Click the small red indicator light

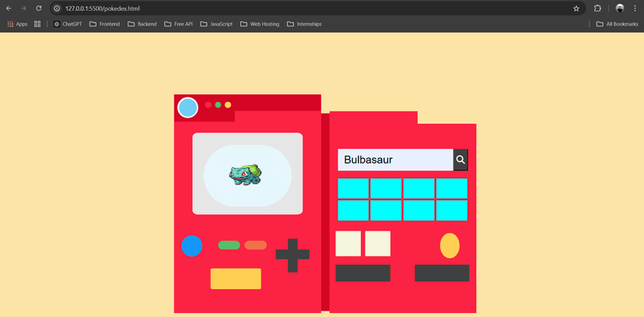pos(208,105)
